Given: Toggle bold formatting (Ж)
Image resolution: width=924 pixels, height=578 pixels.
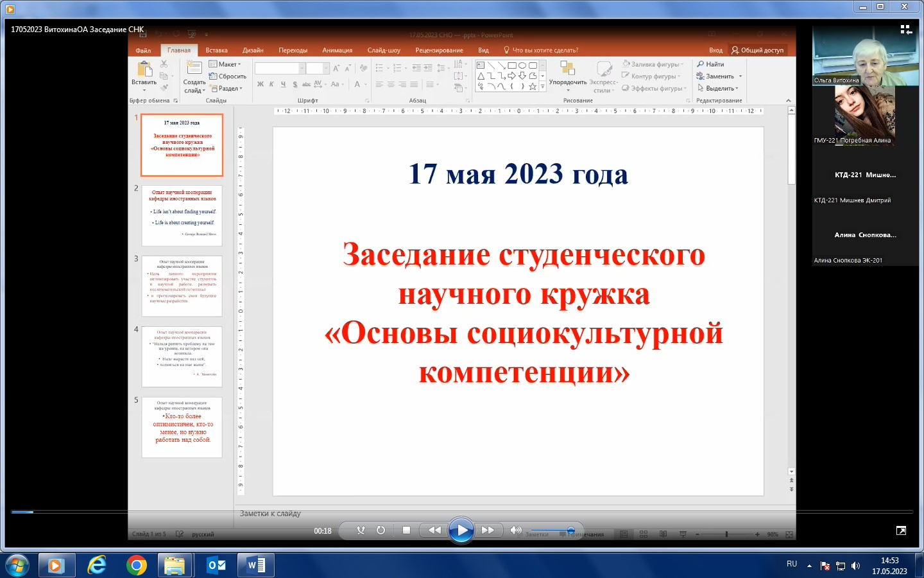Looking at the screenshot, I should pos(261,84).
